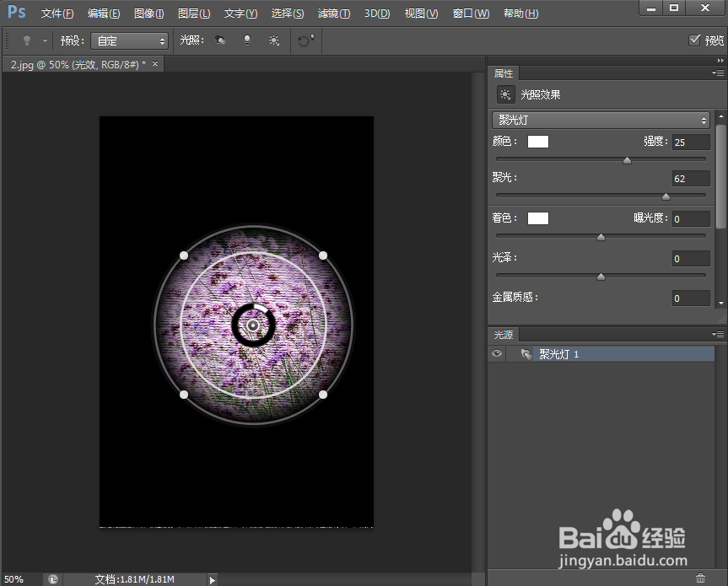Add a new infinite light sun icon
The width and height of the screenshot is (728, 586).
coord(274,40)
